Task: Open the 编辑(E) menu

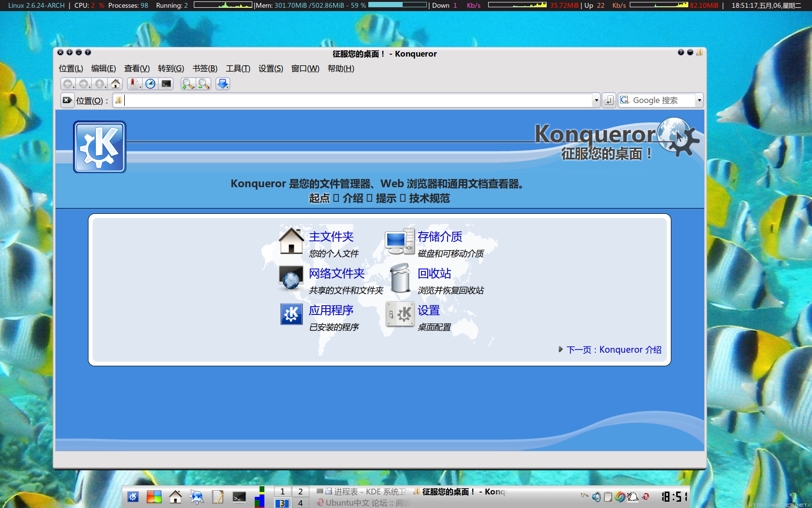Action: (103, 68)
